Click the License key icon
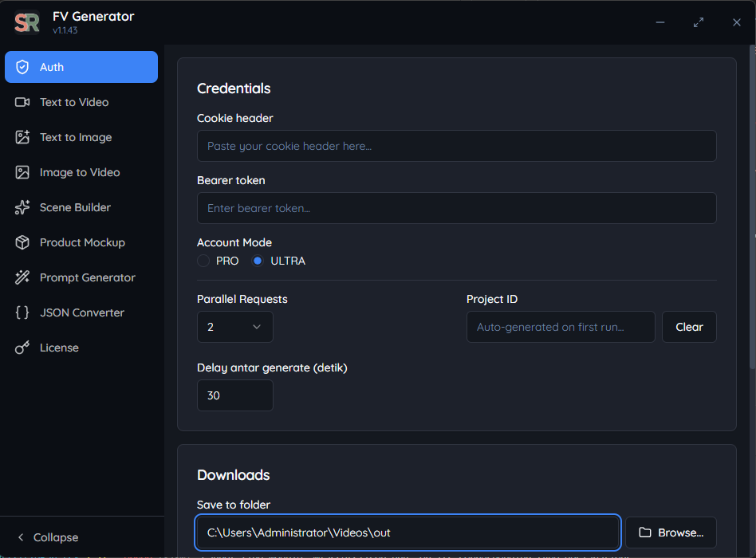The image size is (756, 558). pos(22,348)
